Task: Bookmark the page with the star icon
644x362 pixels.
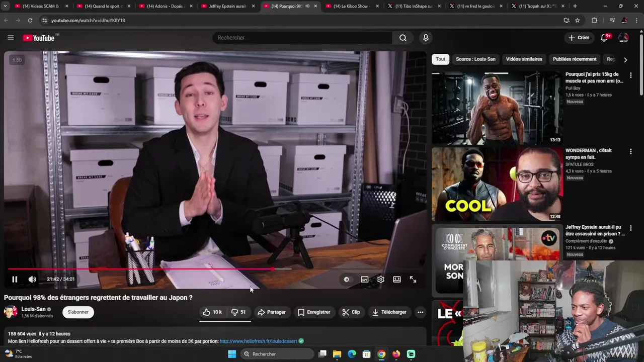Action: [578, 20]
